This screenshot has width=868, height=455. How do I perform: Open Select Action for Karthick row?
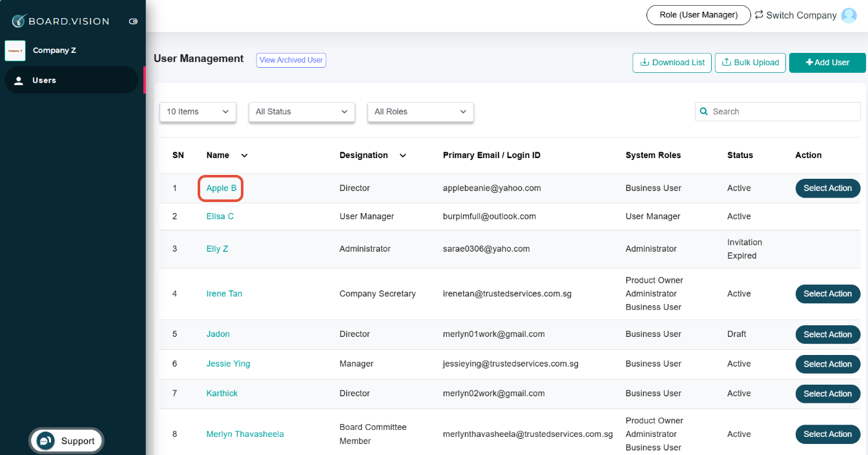point(827,394)
